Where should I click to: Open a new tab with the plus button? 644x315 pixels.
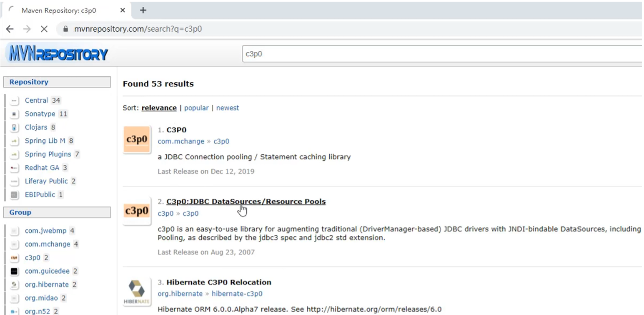(x=143, y=10)
